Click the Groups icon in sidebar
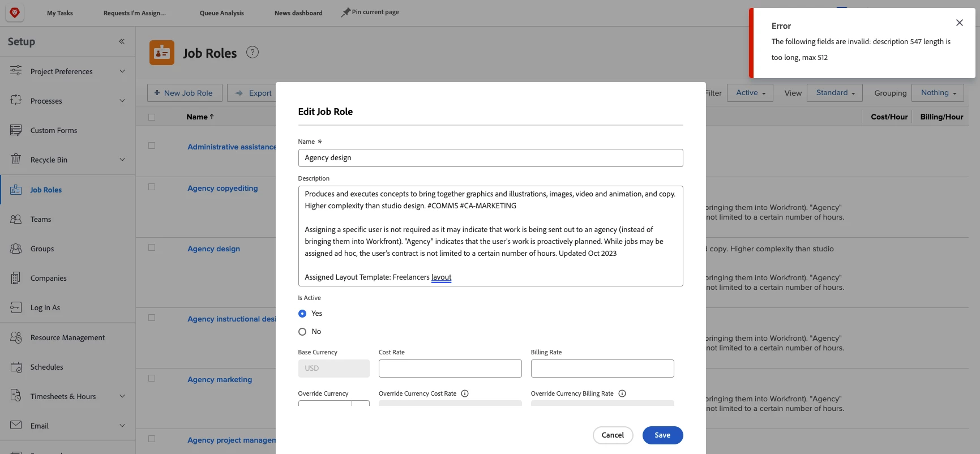This screenshot has width=980, height=454. point(16,249)
